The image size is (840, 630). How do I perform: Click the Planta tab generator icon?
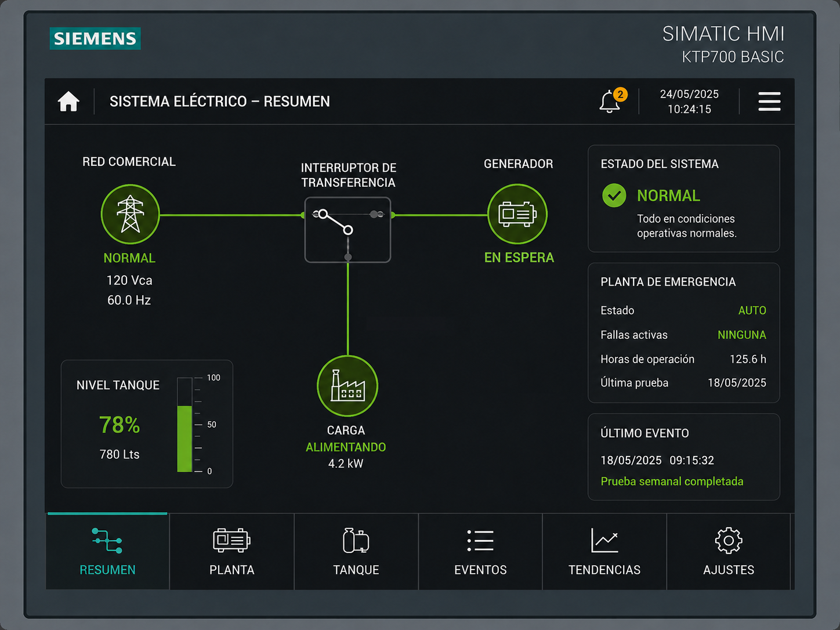[231, 540]
